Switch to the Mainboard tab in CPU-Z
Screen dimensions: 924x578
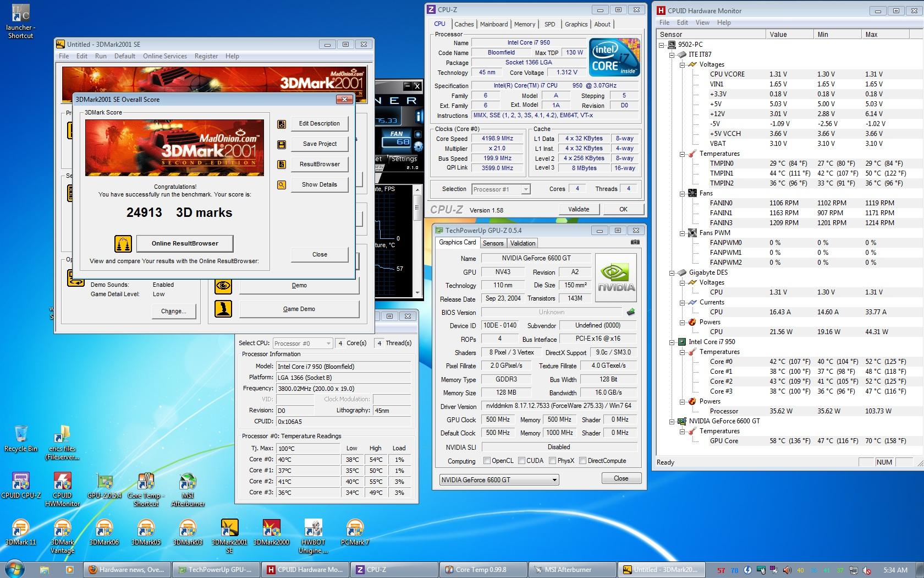click(x=494, y=24)
